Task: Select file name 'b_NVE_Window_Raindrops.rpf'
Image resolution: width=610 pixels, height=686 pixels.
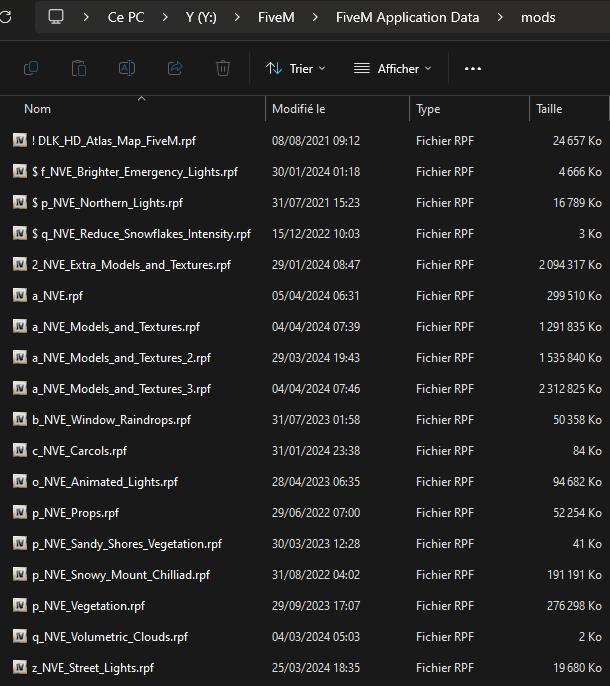Action: point(112,420)
